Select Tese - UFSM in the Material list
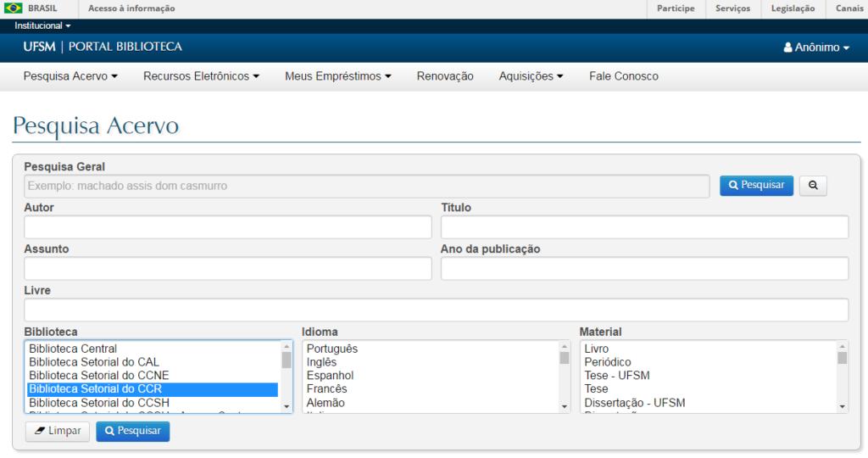The width and height of the screenshot is (868, 458). tap(616, 376)
